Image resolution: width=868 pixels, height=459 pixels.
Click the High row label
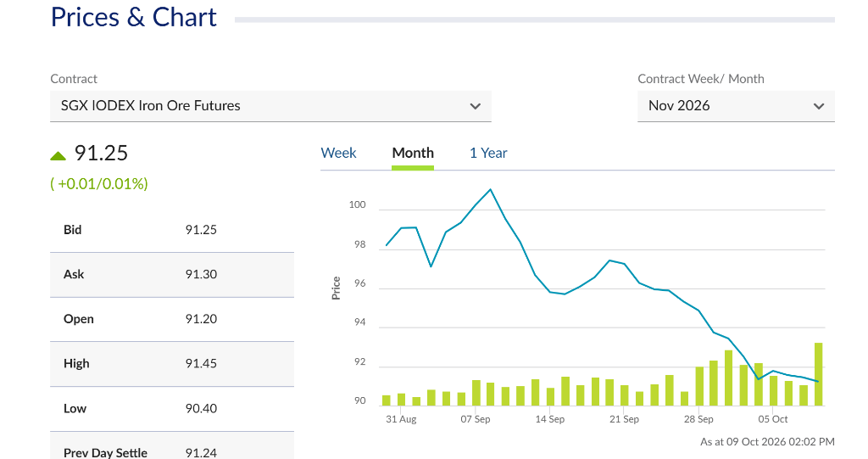pyautogui.click(x=76, y=364)
